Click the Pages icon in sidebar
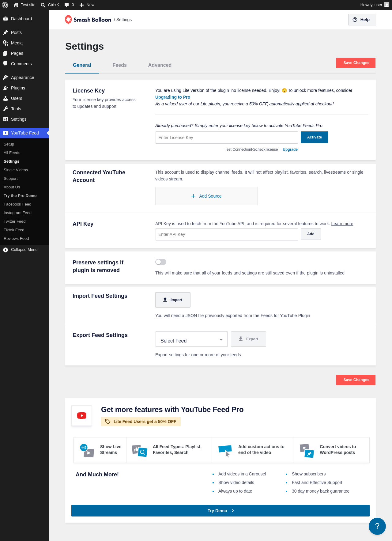 (x=6, y=53)
